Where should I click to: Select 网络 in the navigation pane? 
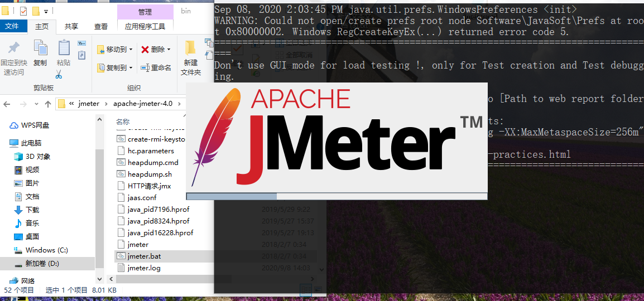click(x=22, y=281)
